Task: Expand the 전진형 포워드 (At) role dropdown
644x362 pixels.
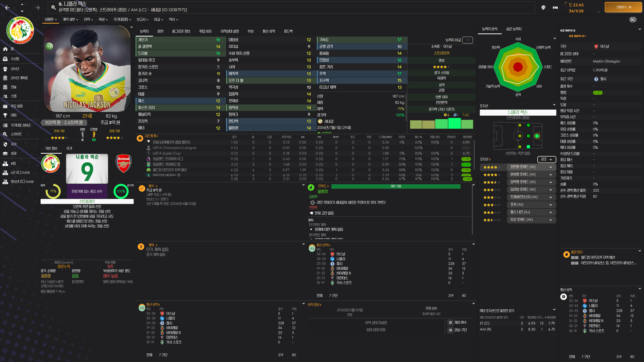Action: coord(550,167)
